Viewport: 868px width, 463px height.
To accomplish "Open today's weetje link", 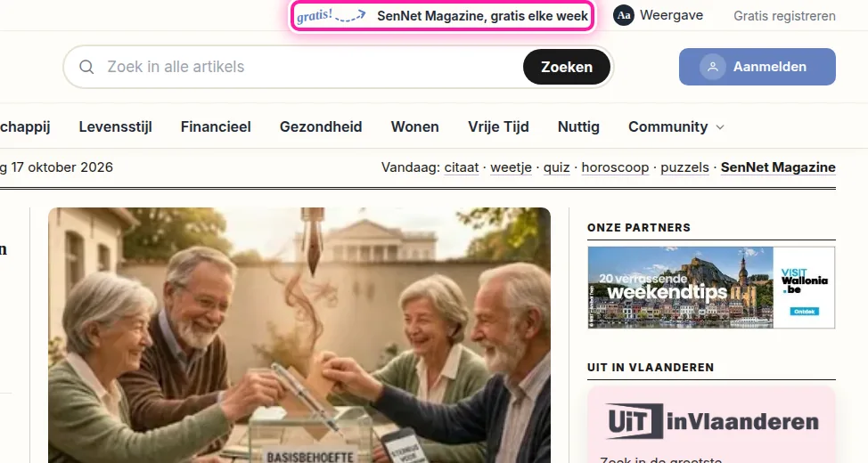I will coord(511,167).
